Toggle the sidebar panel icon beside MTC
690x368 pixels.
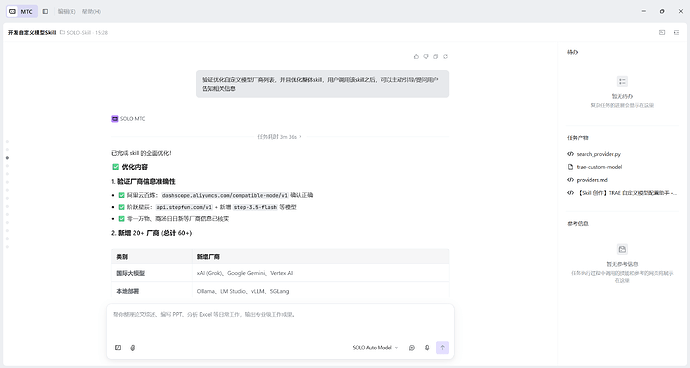[x=45, y=11]
